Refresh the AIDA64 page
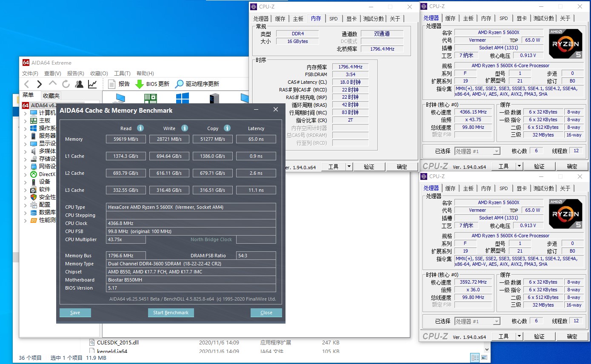The height and width of the screenshot is (364, 591). [x=66, y=84]
